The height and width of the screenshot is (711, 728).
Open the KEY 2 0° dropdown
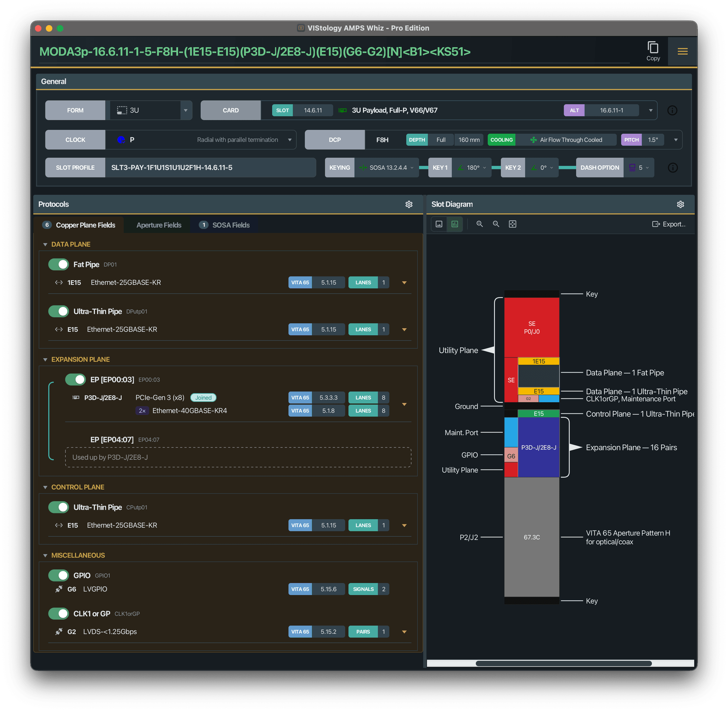(542, 168)
